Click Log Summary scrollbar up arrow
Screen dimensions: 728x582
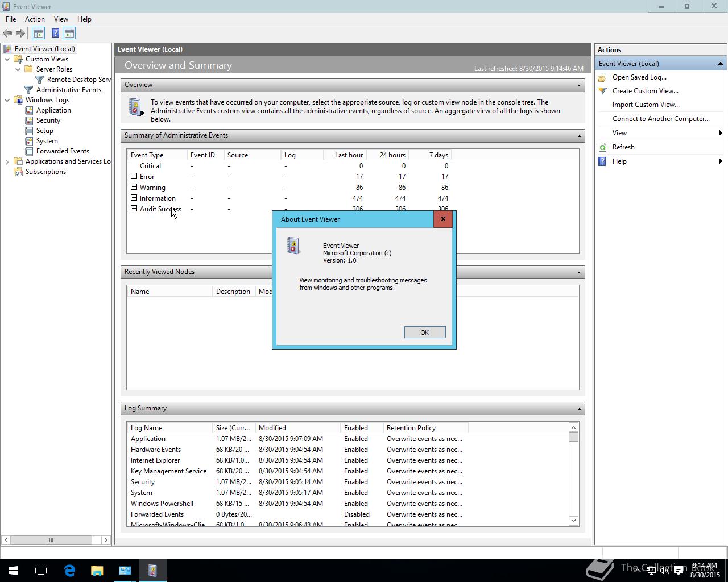[x=573, y=427]
